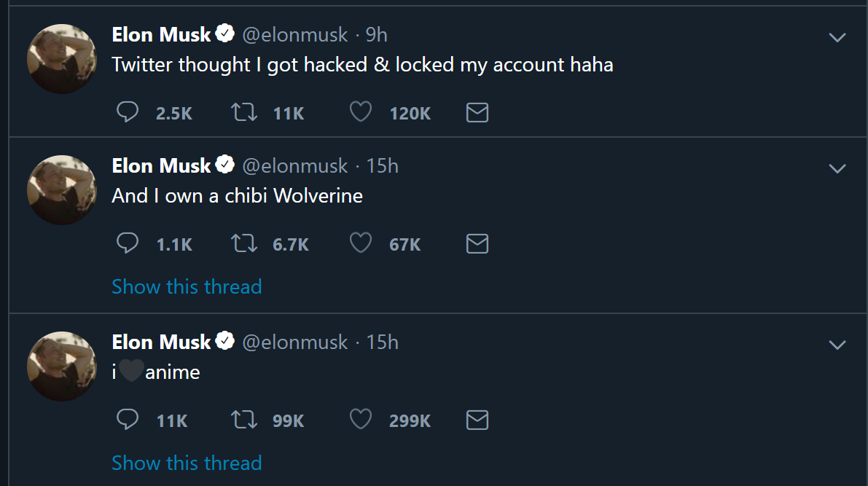
Task: Reply to the 'locked my account' tweet
Action: (x=128, y=112)
